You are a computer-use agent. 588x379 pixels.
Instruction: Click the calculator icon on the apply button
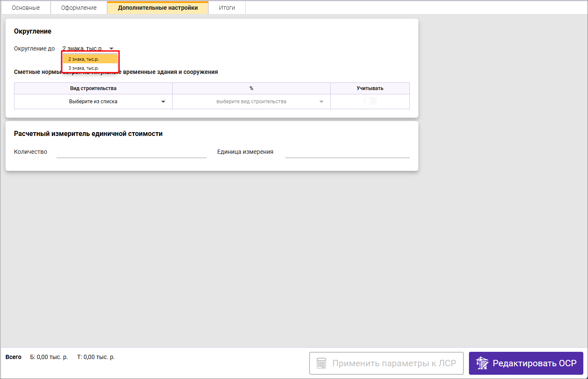321,363
